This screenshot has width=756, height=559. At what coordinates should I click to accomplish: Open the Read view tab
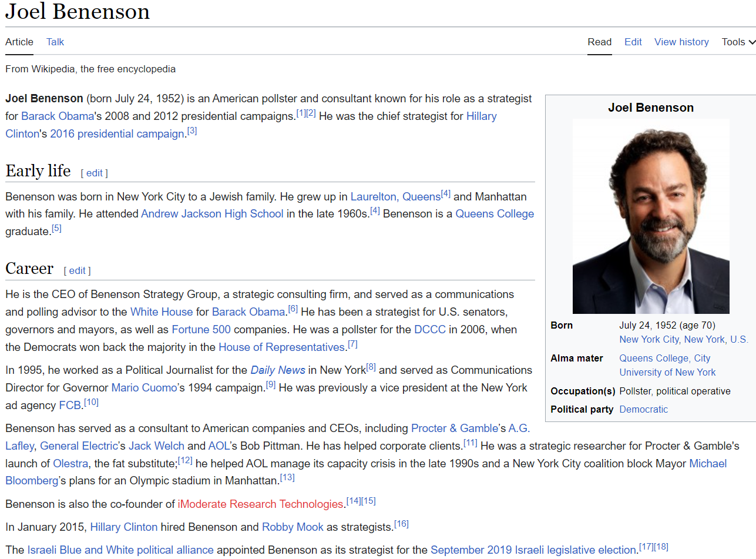[600, 42]
